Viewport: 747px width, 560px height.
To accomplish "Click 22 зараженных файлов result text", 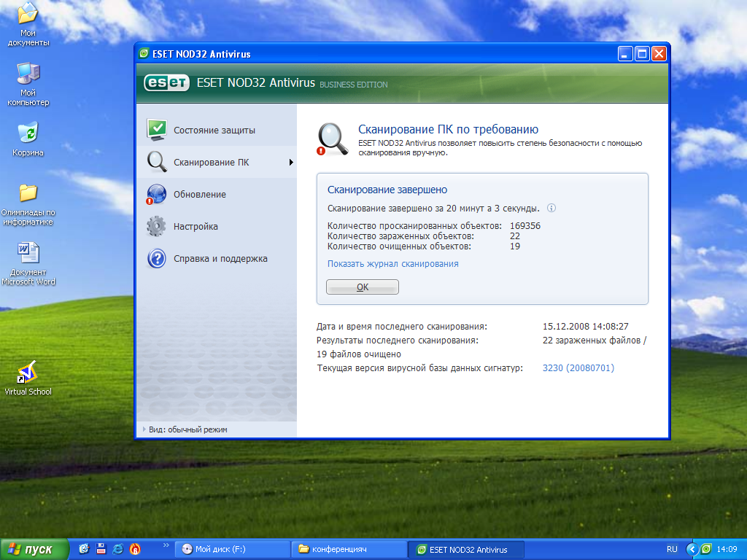I will tap(595, 341).
